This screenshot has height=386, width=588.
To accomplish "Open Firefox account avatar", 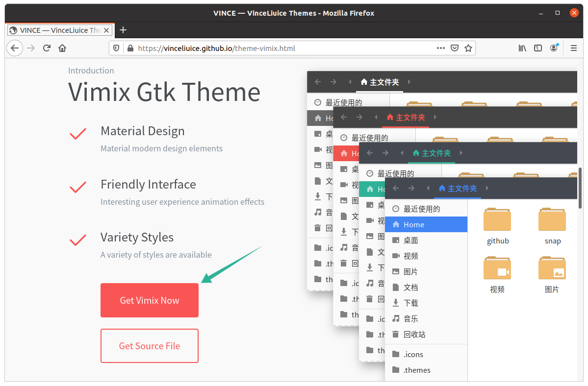I will pos(554,48).
